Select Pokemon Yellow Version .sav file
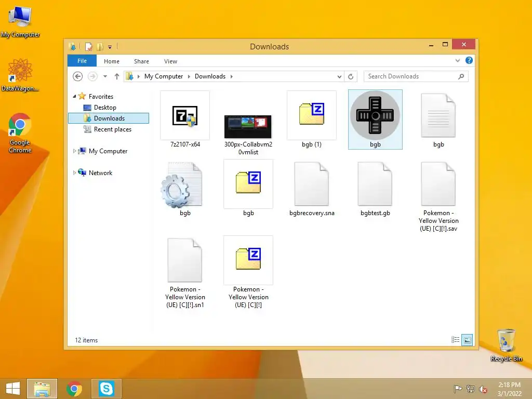This screenshot has width=532, height=399. [438, 197]
